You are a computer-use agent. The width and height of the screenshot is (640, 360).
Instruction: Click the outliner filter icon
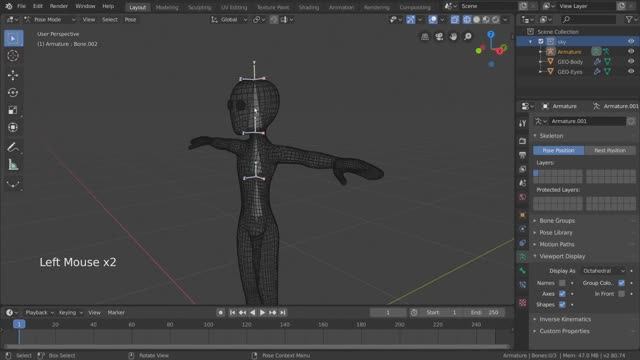pos(629,20)
